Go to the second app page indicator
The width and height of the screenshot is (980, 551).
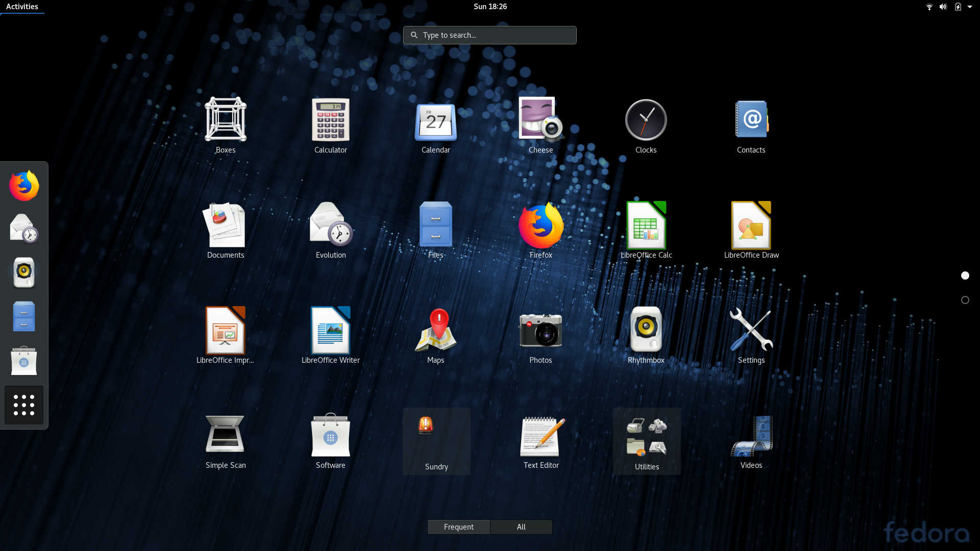point(965,300)
